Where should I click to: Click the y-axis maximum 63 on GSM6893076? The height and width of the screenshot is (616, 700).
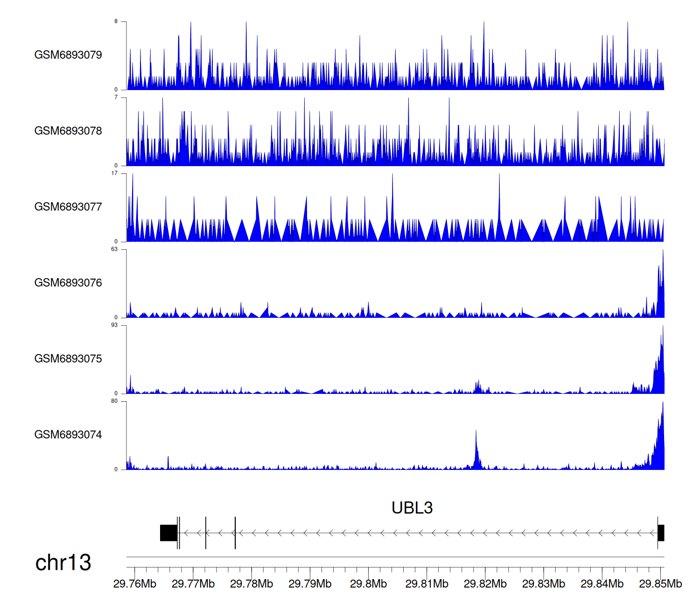click(x=114, y=249)
